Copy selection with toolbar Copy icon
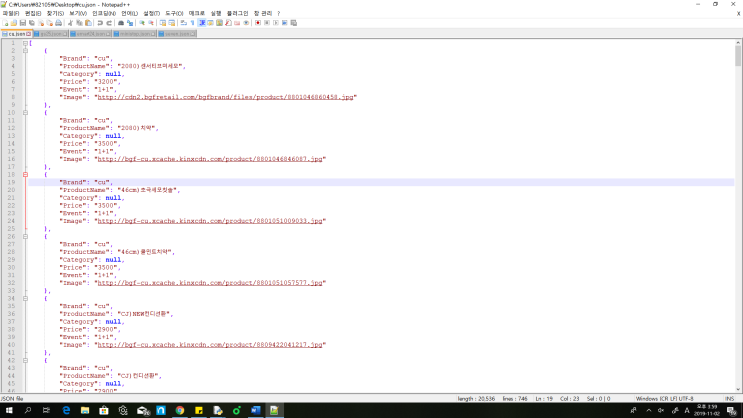 pos(79,23)
